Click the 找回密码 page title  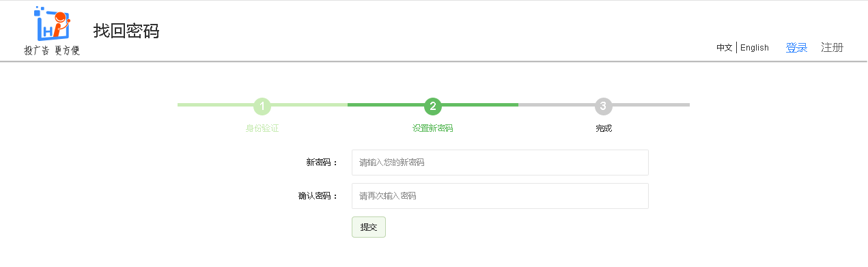[126, 31]
